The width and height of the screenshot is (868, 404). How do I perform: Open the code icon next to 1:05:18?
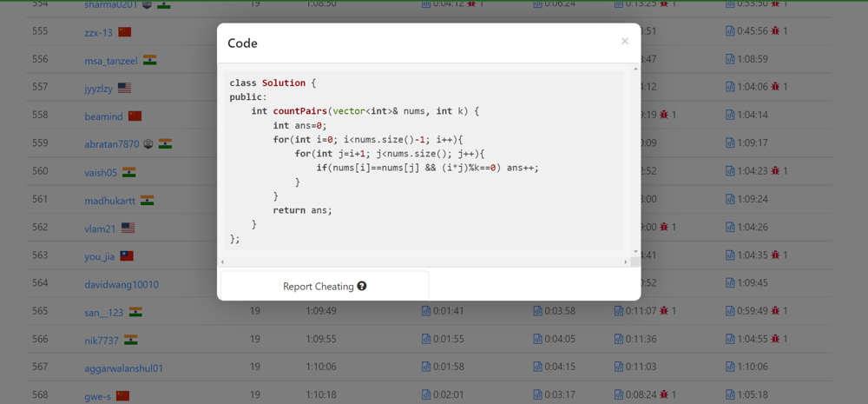pyautogui.click(x=730, y=394)
